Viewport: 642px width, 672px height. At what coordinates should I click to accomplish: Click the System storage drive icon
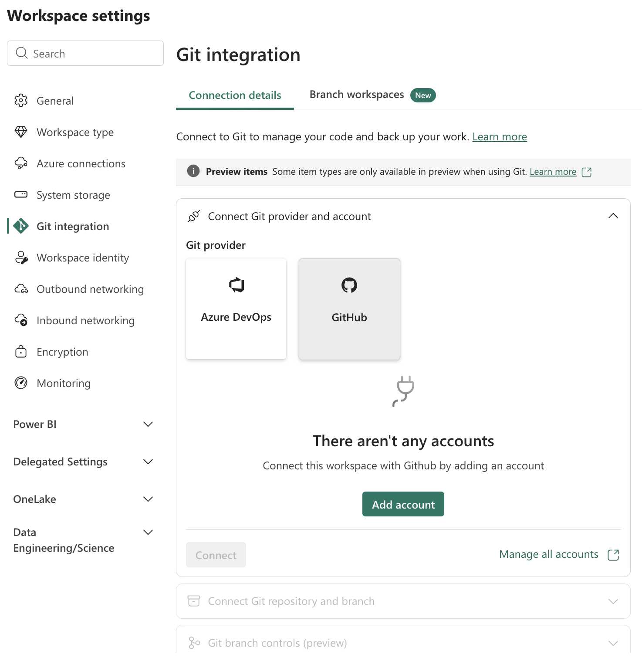coord(21,194)
